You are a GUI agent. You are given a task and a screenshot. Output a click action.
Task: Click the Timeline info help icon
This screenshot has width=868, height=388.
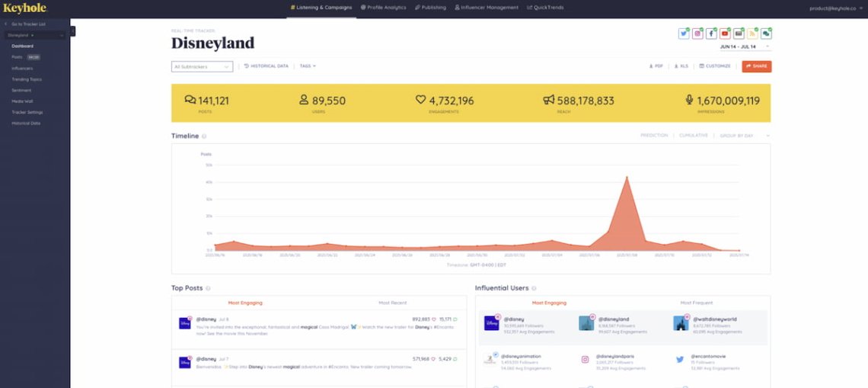coord(204,136)
